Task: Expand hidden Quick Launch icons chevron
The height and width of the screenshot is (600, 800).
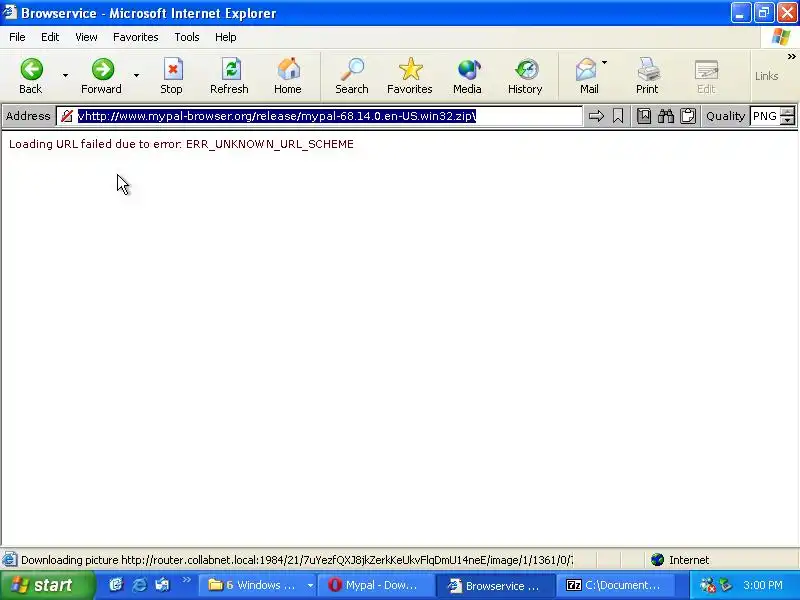Action: pos(186,579)
